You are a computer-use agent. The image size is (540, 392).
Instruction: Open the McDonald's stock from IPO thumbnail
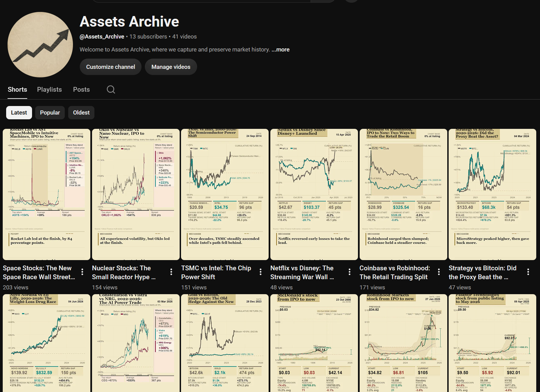tap(314, 343)
